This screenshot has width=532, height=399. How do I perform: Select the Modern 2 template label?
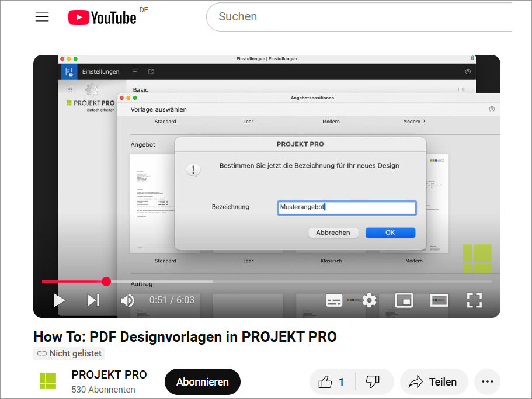(414, 122)
